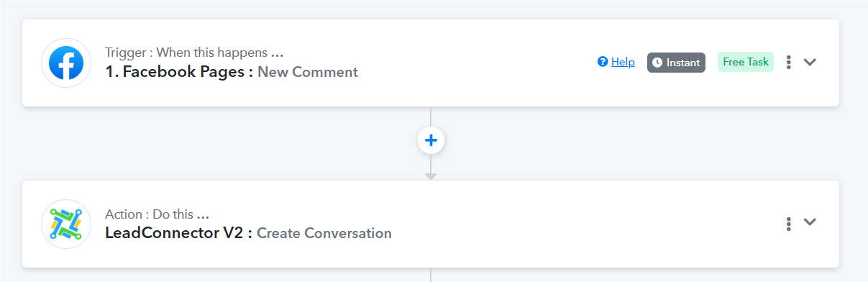Viewport: 868px width, 282px height.
Task: Click the "Create Conversation" action event text
Action: click(324, 233)
